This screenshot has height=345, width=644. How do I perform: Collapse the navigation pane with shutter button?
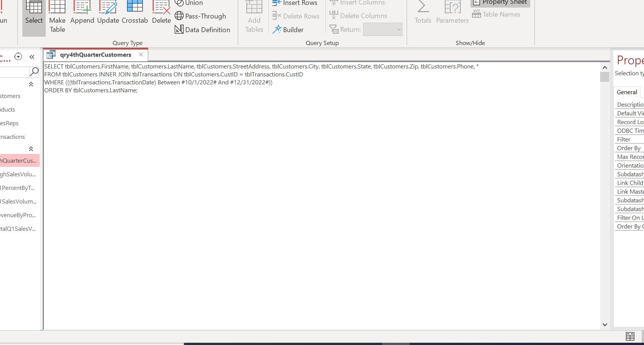tap(32, 57)
